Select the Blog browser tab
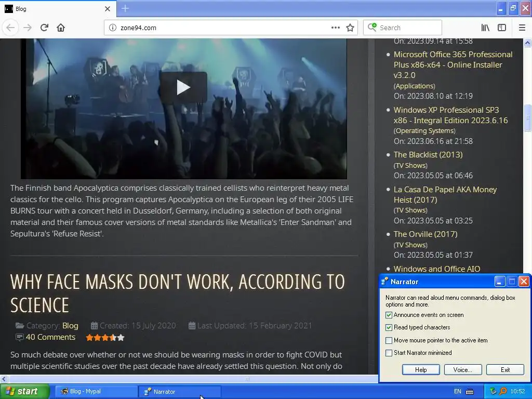The width and height of the screenshot is (532, 399). (x=58, y=9)
